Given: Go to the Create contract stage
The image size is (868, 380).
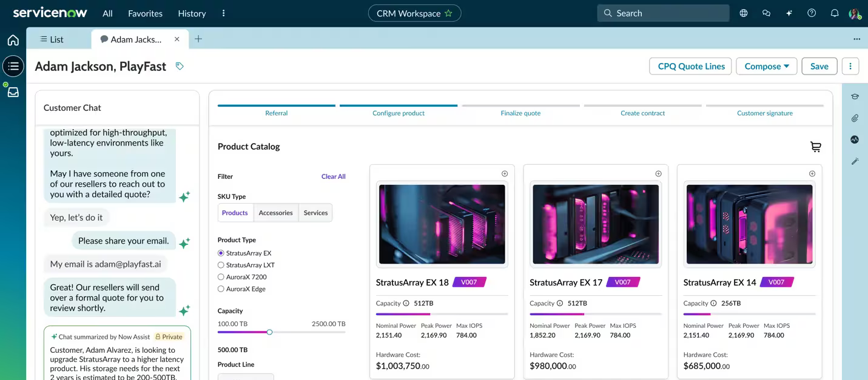Looking at the screenshot, I should click(643, 110).
